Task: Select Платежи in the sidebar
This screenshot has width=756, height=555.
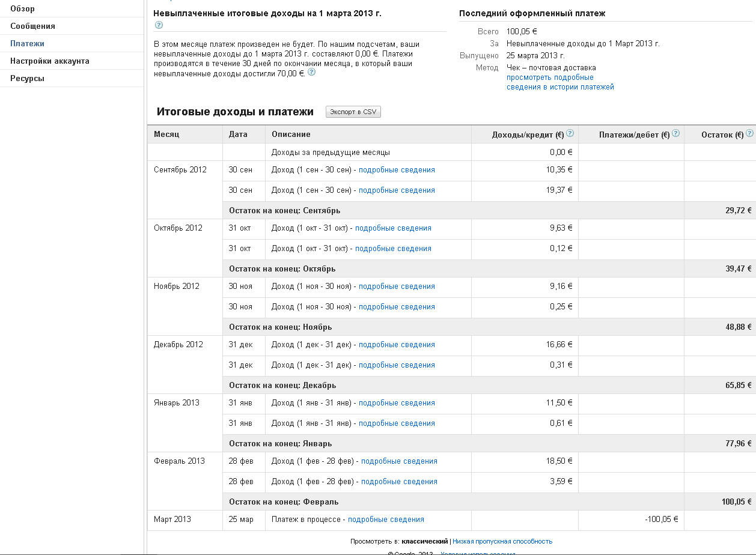Action: click(x=27, y=43)
